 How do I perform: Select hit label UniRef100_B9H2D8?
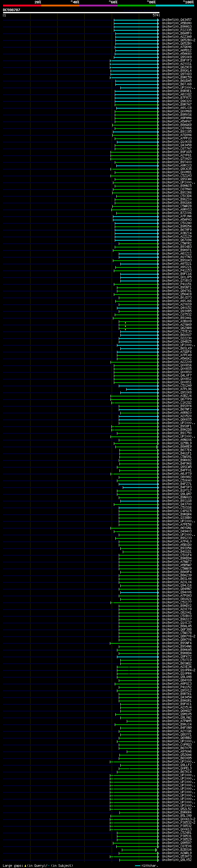(x=176, y=430)
